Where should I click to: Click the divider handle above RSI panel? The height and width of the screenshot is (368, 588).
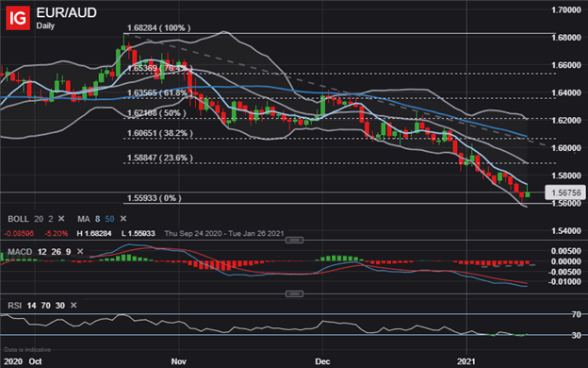click(294, 293)
